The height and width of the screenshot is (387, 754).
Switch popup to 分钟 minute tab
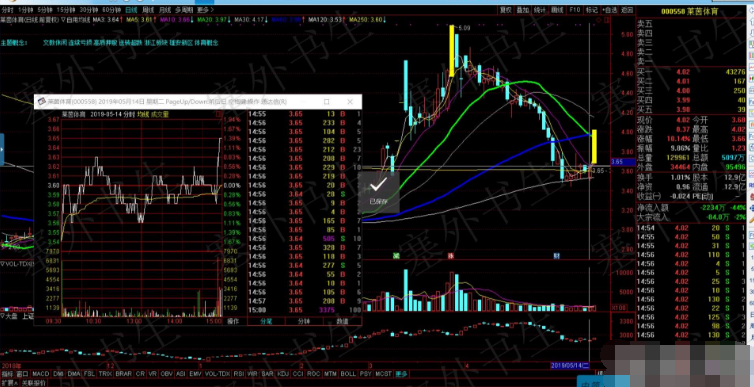[303, 321]
